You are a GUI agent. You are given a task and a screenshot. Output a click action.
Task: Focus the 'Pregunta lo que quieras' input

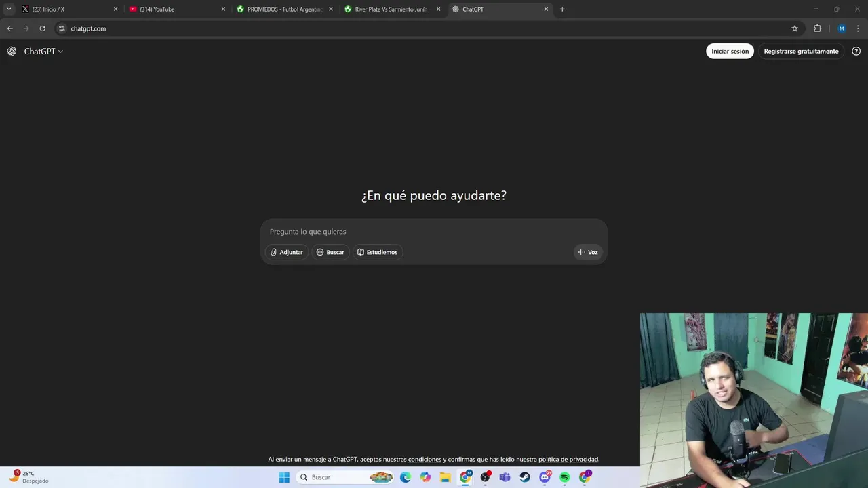coord(434,232)
